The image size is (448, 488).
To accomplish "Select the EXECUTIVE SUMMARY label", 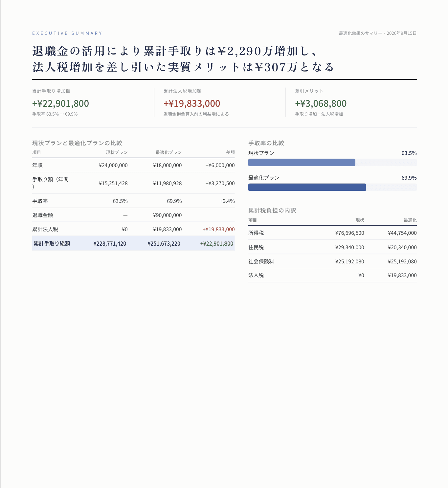I will click(67, 33).
